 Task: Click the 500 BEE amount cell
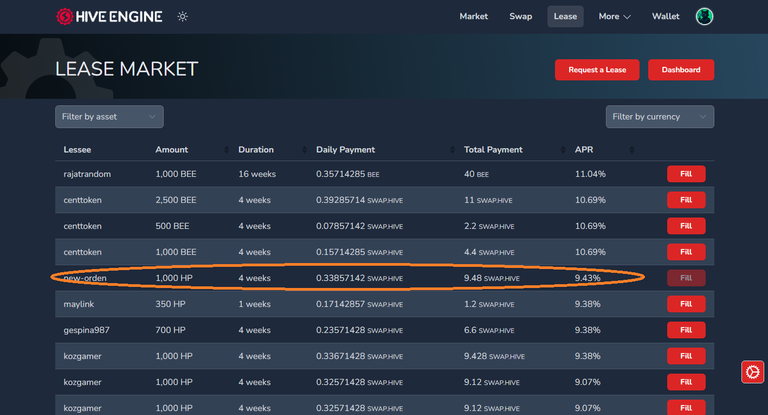172,226
